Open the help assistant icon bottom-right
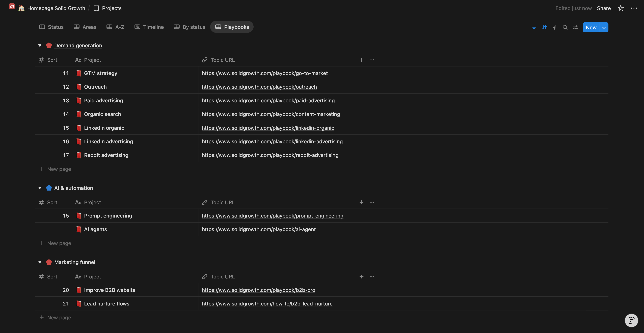The width and height of the screenshot is (644, 333). 631,320
